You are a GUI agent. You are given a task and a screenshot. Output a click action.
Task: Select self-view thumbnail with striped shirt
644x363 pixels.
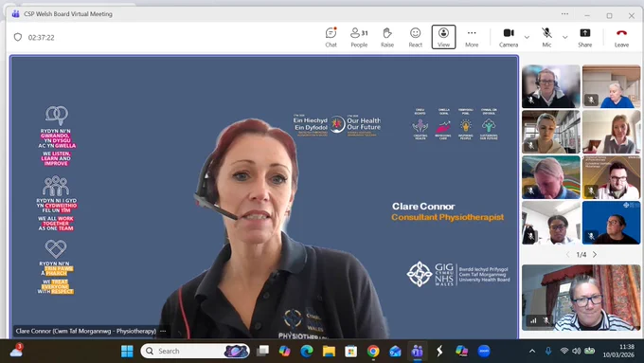pos(581,298)
